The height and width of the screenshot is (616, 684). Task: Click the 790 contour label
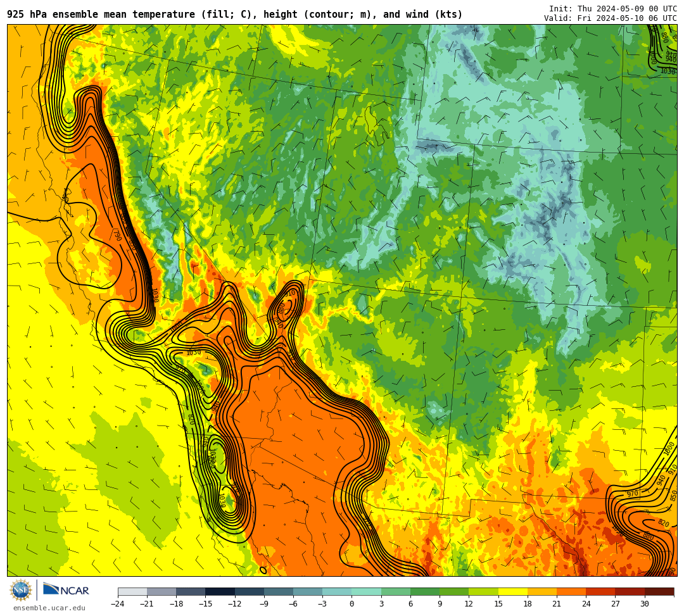[x=117, y=235]
